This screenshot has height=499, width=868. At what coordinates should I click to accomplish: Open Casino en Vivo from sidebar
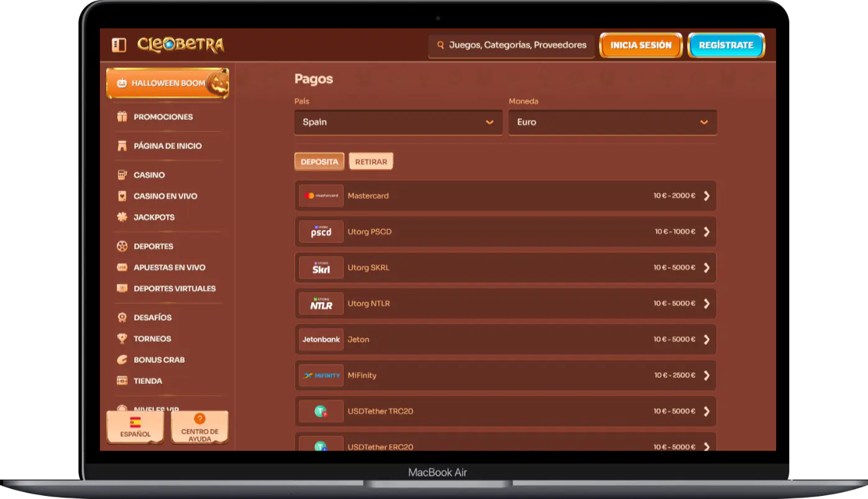(x=165, y=196)
